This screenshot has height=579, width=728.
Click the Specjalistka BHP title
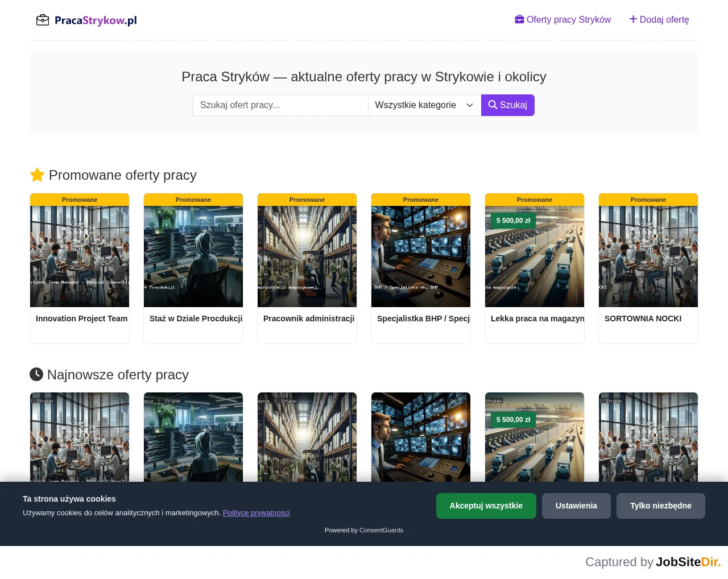(424, 319)
